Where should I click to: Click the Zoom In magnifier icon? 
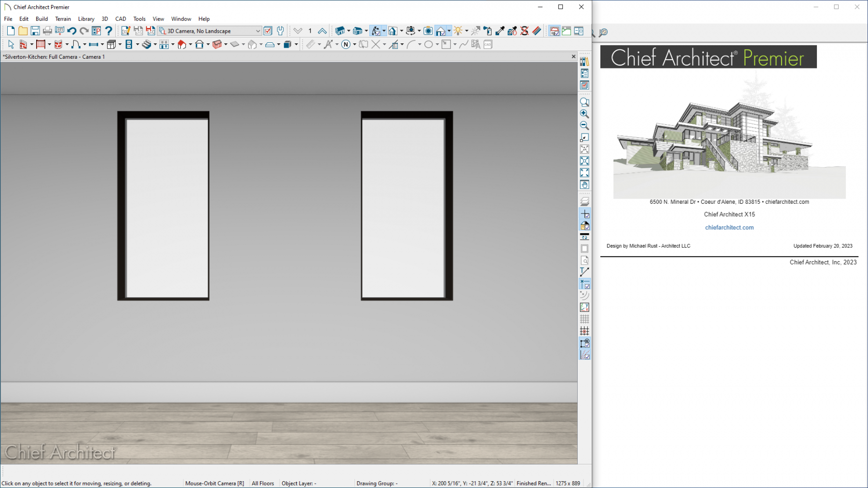tap(584, 114)
